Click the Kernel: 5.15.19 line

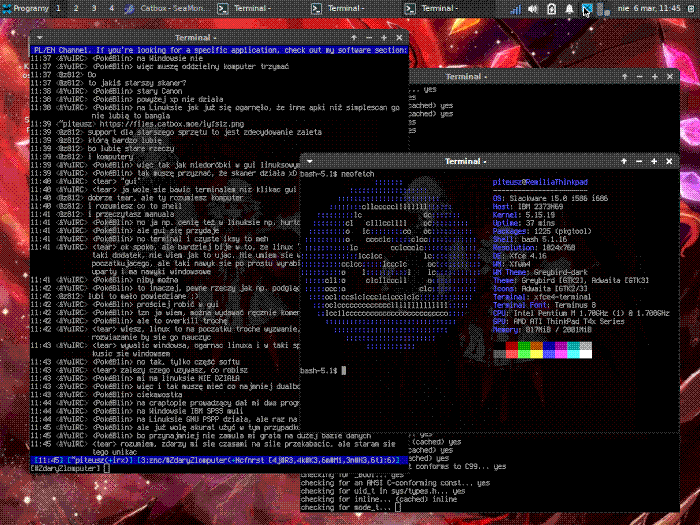point(524,215)
